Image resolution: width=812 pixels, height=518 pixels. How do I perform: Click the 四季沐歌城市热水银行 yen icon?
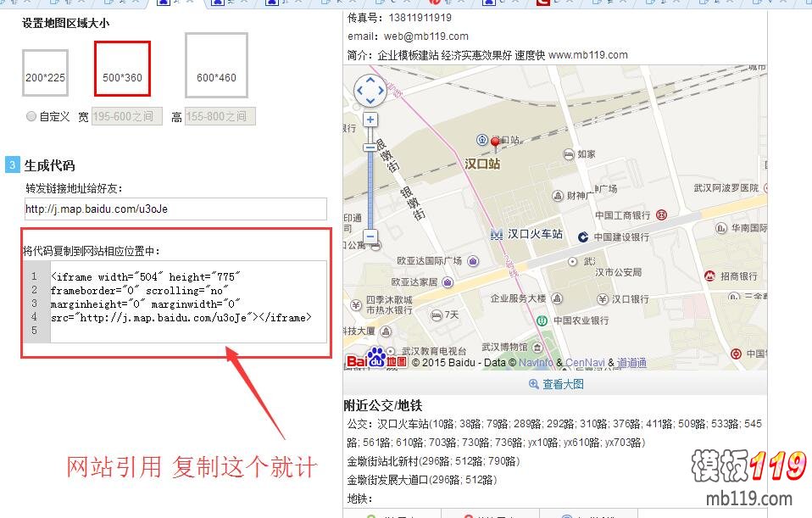click(x=356, y=305)
